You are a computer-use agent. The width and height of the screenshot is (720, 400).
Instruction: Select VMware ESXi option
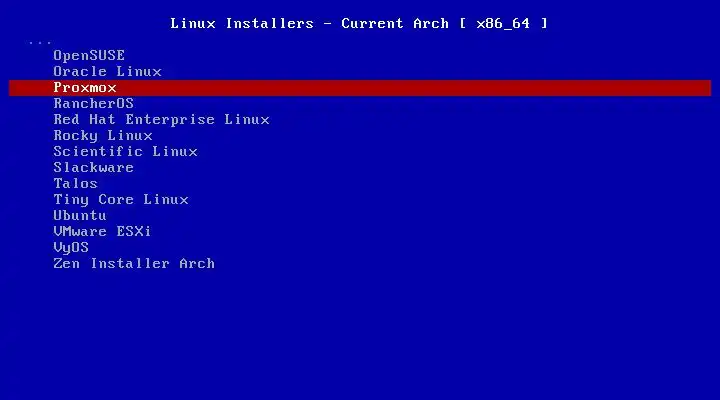tap(102, 231)
